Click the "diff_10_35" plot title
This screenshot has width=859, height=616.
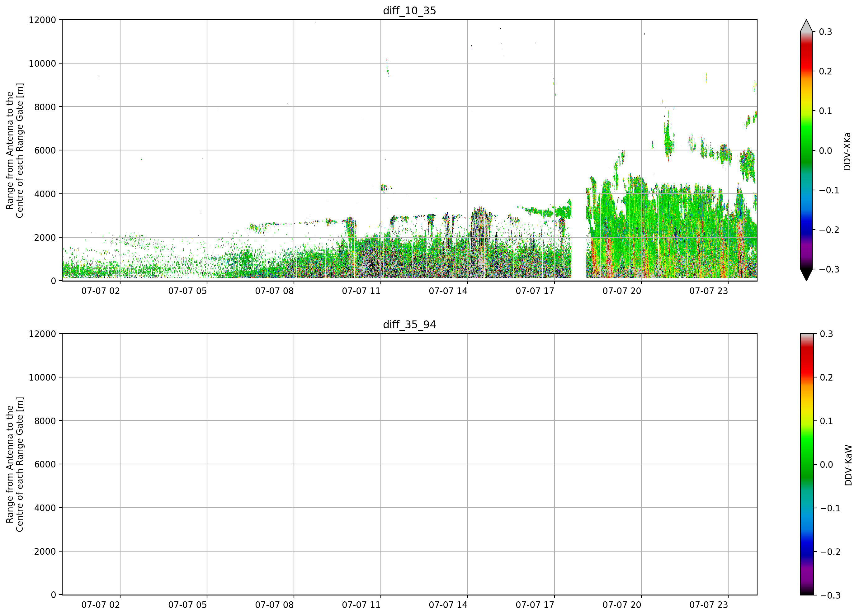pyautogui.click(x=409, y=11)
